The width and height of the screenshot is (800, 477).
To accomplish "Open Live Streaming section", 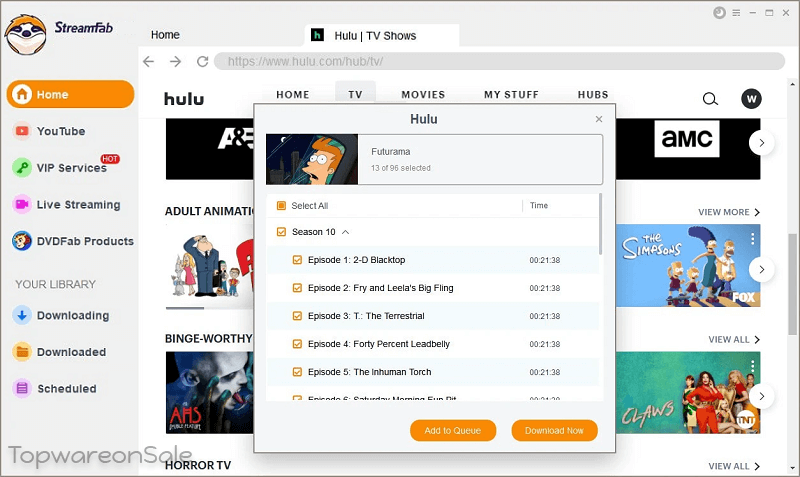I will pos(67,205).
